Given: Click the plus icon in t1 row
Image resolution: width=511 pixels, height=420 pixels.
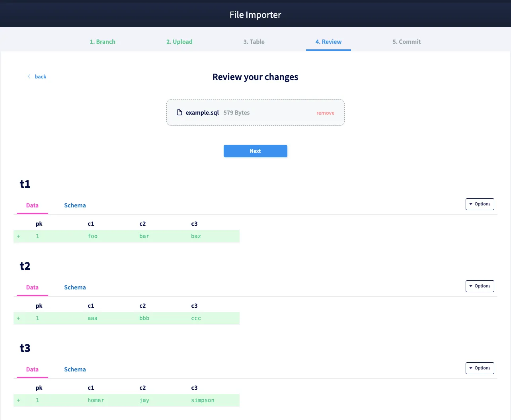Looking at the screenshot, I should 18,236.
